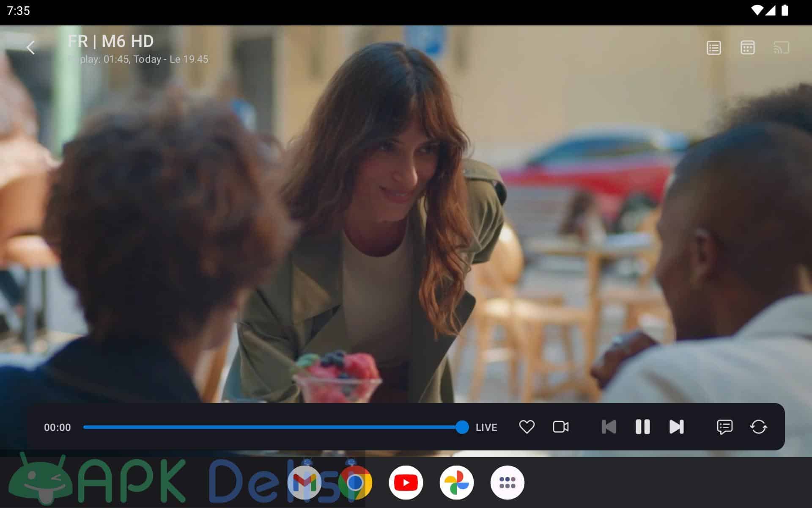Viewport: 812px width, 508px height.
Task: Click the Replay program info subtitle
Action: point(138,59)
